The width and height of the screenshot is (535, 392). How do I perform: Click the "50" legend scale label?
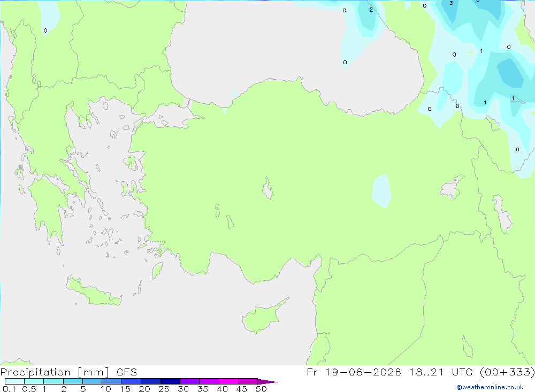(261, 389)
